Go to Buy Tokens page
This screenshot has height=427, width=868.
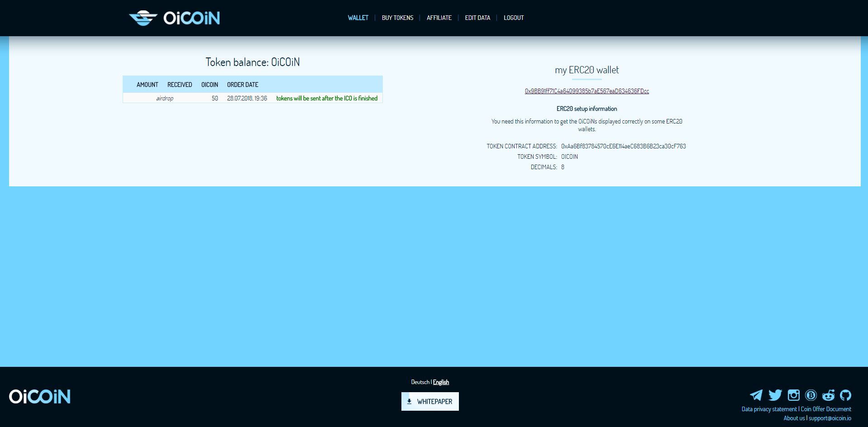tap(397, 18)
